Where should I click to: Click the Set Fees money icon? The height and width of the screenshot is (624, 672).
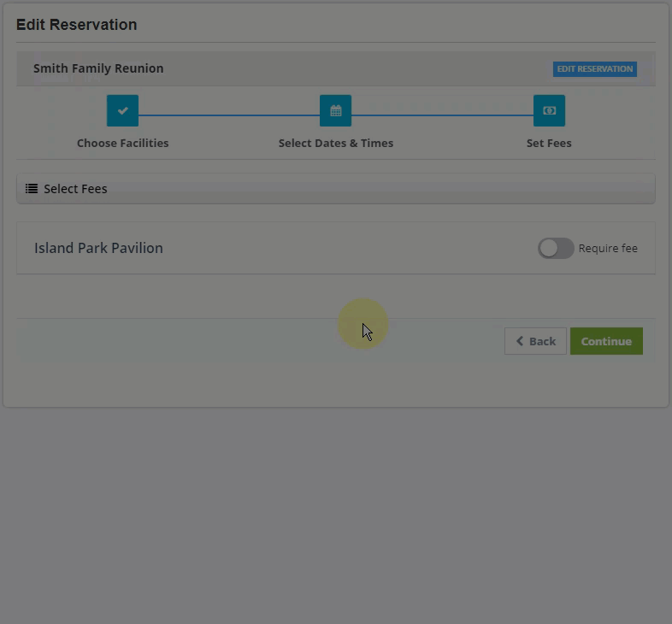tap(549, 110)
